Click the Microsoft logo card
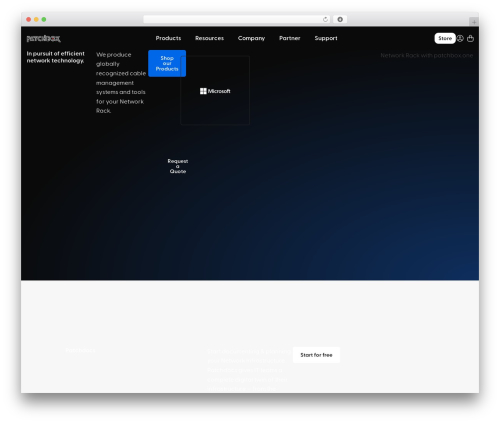Screen dimensions: 500x423 [215, 90]
